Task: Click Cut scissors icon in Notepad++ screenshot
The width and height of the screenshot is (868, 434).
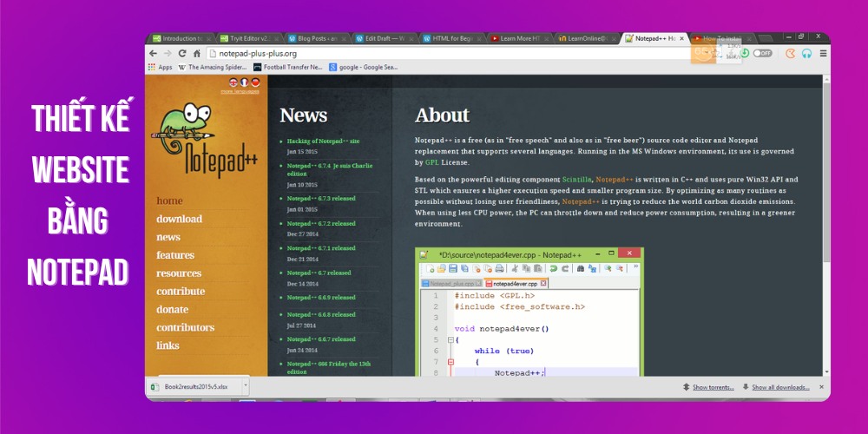Action: pyautogui.click(x=515, y=268)
